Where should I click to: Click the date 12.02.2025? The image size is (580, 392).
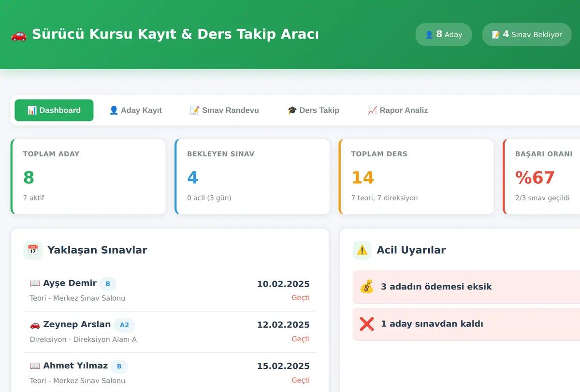tap(283, 325)
